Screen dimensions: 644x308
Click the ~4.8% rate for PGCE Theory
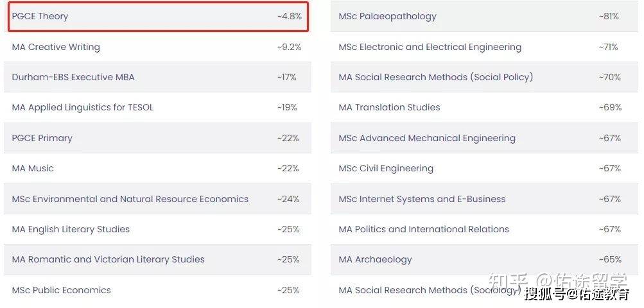tap(289, 17)
